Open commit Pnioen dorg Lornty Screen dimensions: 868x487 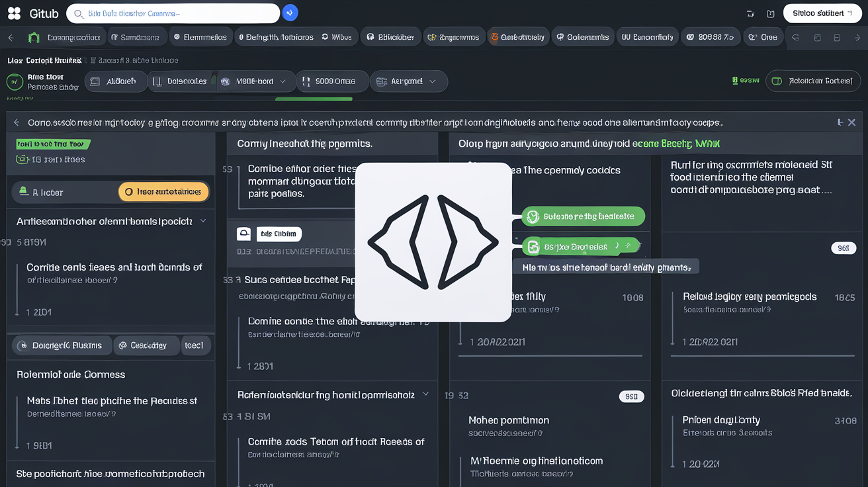(x=721, y=420)
